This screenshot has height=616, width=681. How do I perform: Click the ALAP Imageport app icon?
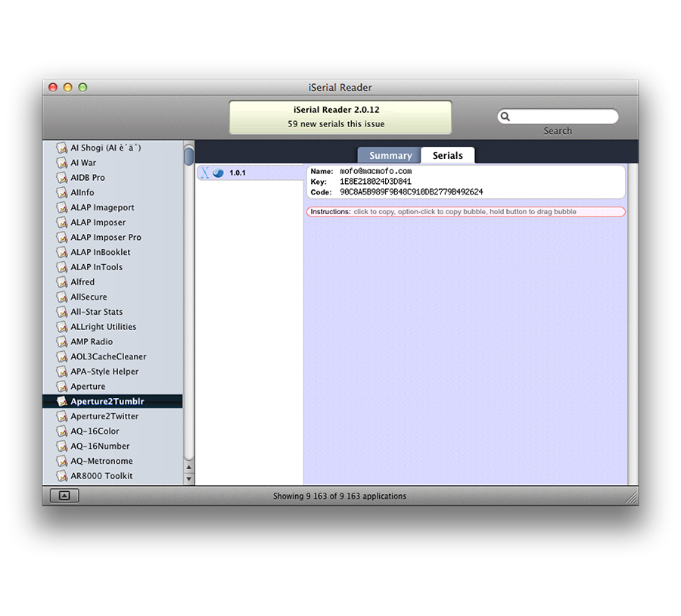(x=62, y=207)
